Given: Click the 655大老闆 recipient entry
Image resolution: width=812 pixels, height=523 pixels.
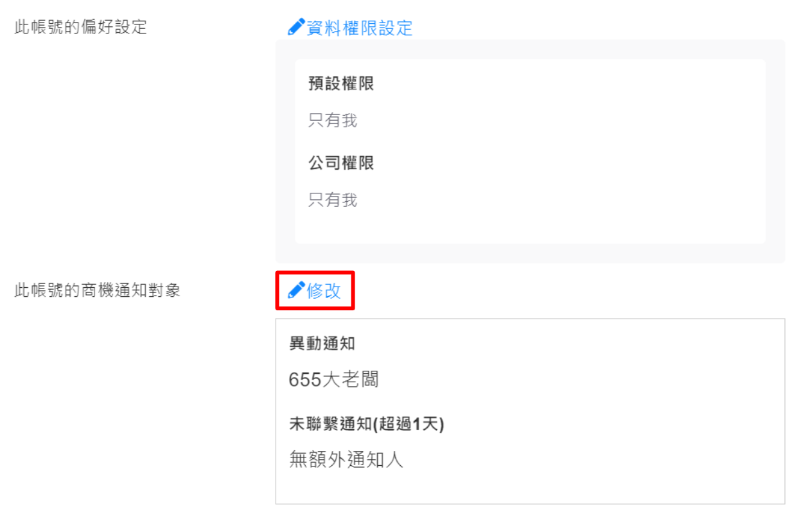Looking at the screenshot, I should coord(333,380).
